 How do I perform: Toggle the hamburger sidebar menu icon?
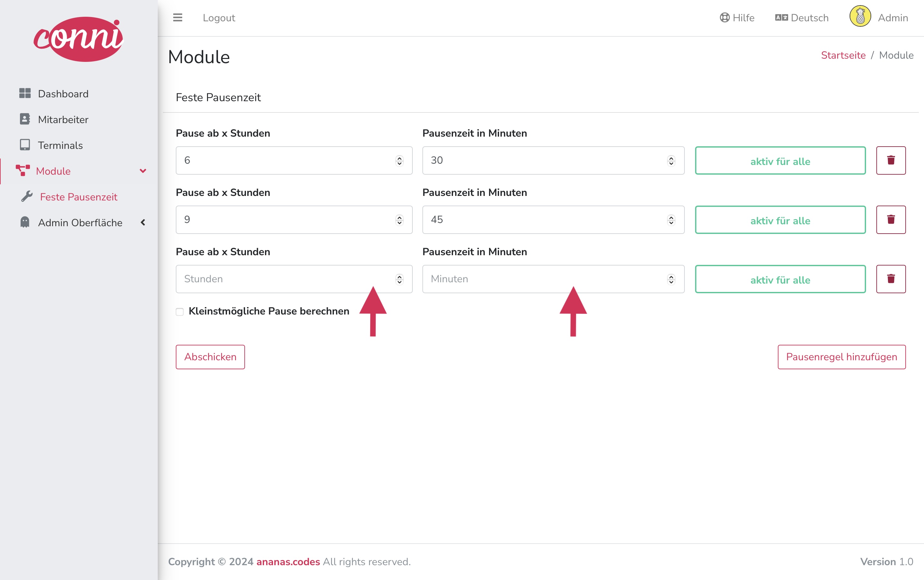(177, 18)
